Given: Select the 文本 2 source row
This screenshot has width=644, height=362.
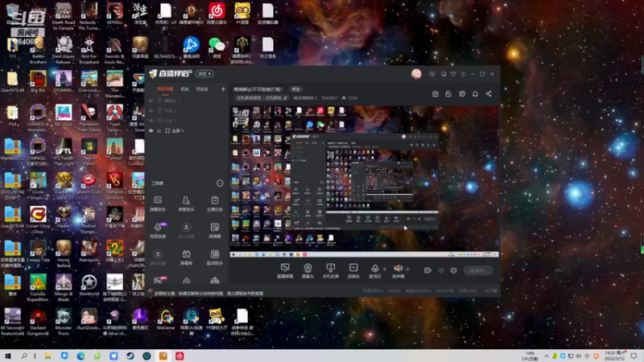Looking at the screenshot, I should 187,110.
